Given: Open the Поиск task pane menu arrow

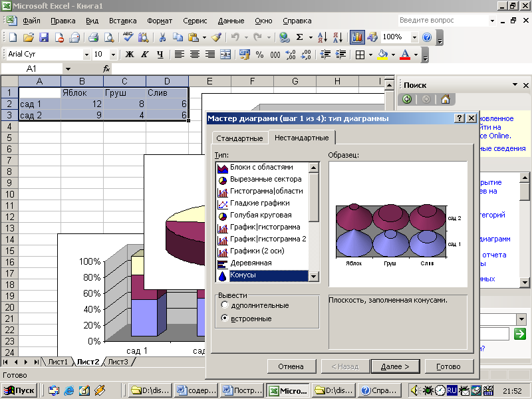Looking at the screenshot, I should click(515, 84).
